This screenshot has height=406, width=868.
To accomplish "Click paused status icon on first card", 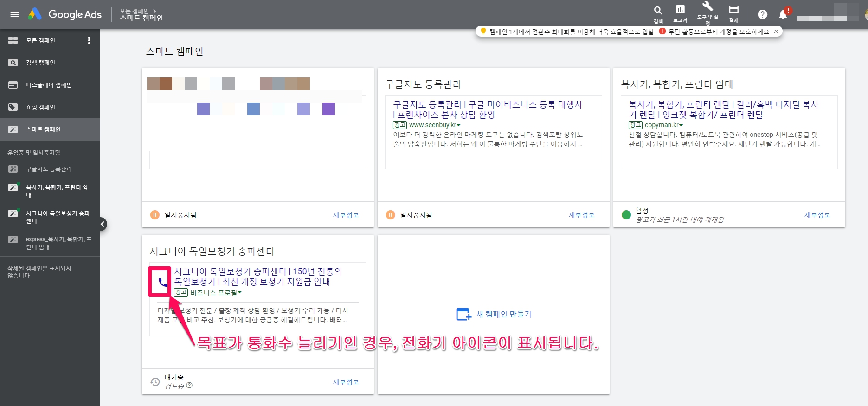I will (155, 215).
